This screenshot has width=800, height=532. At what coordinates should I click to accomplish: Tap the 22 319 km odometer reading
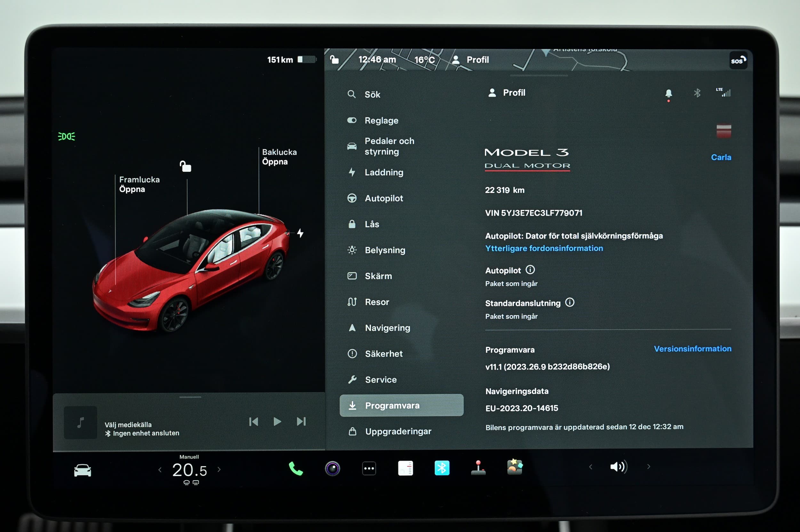(x=505, y=190)
